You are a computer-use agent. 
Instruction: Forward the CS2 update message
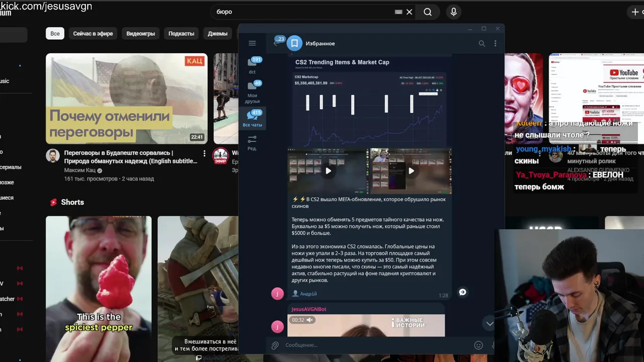(462, 292)
